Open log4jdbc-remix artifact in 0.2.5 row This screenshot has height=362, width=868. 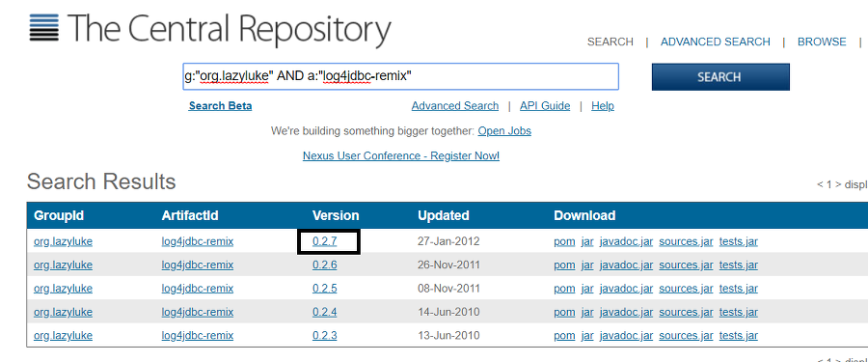(x=198, y=289)
